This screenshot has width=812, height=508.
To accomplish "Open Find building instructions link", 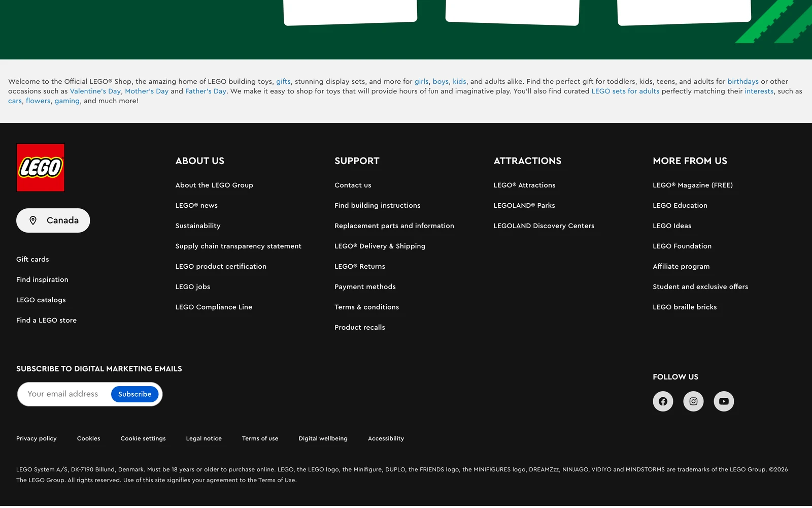I will coord(378,205).
